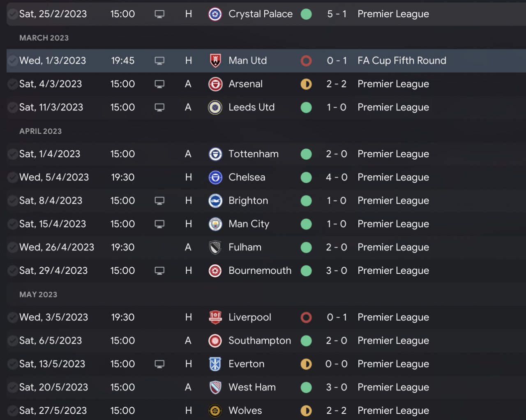Open the 4 - 0 Chelsea match result
This screenshot has height=420, width=526.
click(337, 177)
